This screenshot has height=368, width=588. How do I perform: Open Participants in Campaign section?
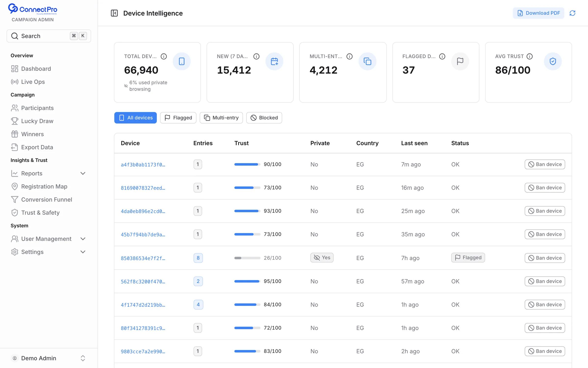click(49, 108)
